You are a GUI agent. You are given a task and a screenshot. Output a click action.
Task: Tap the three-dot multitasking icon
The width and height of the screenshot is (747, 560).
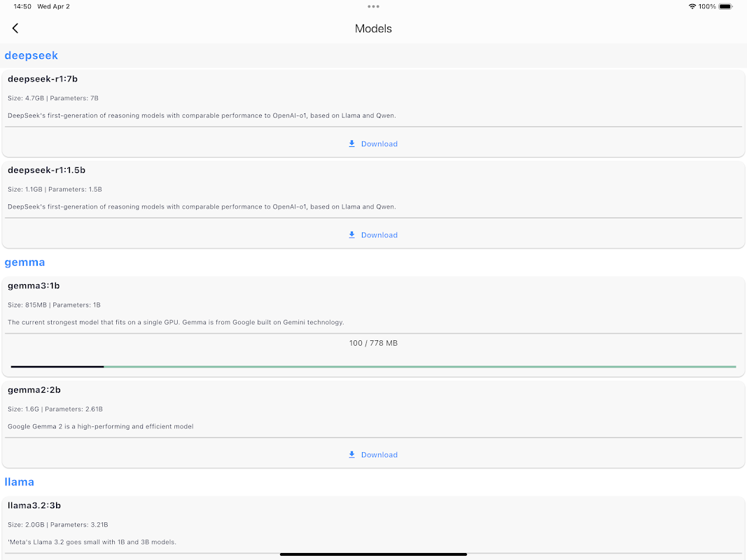[x=373, y=6]
